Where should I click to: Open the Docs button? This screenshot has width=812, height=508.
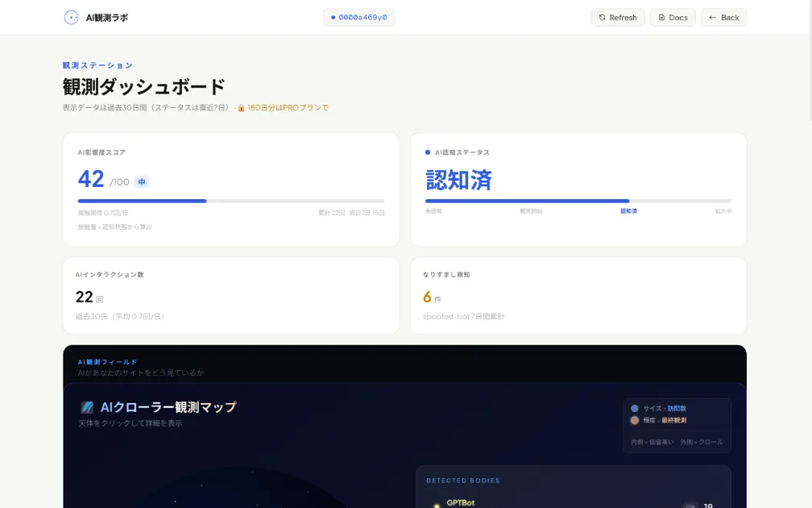(x=673, y=17)
